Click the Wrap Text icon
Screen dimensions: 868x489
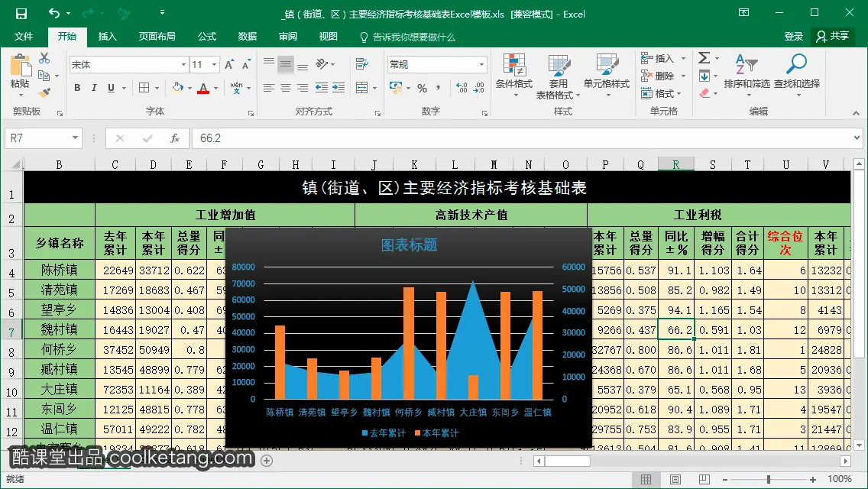[x=362, y=64]
